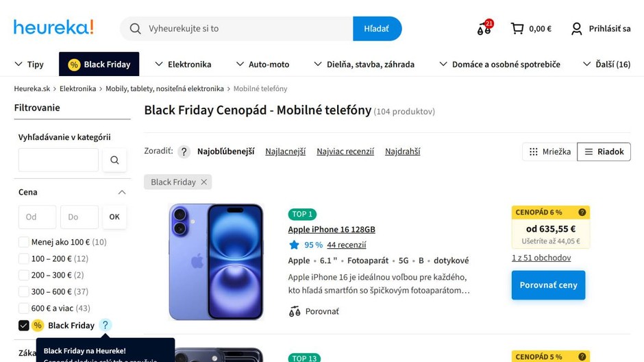Image resolution: width=644 pixels, height=362 pixels.
Task: Check the Menej ako 100 € filter
Action: pyautogui.click(x=24, y=242)
